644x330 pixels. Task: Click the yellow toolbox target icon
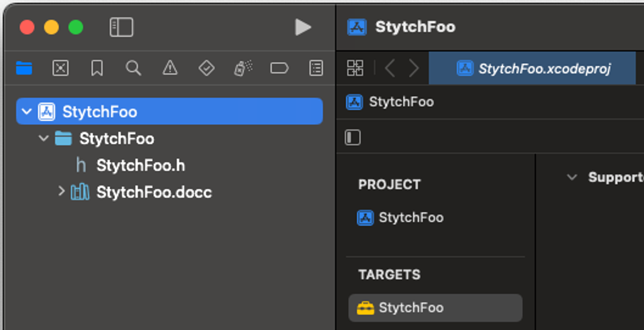365,308
